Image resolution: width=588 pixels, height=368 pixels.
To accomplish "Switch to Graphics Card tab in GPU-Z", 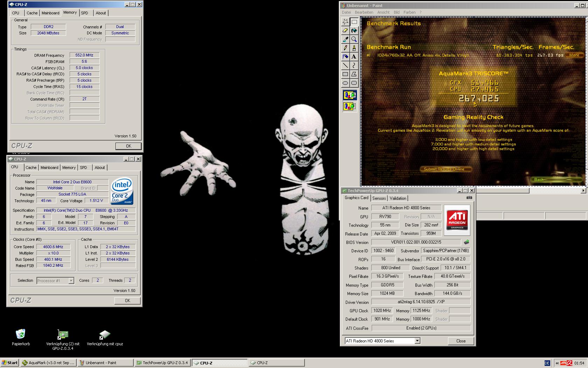I will [356, 198].
